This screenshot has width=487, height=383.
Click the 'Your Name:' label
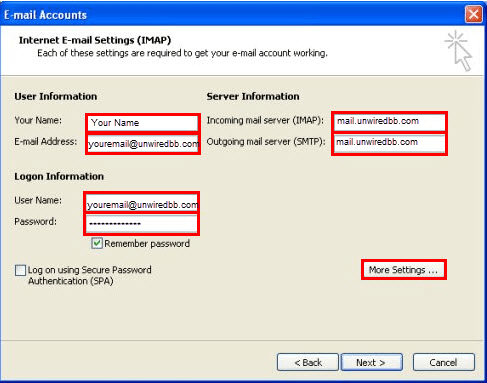pos(38,120)
